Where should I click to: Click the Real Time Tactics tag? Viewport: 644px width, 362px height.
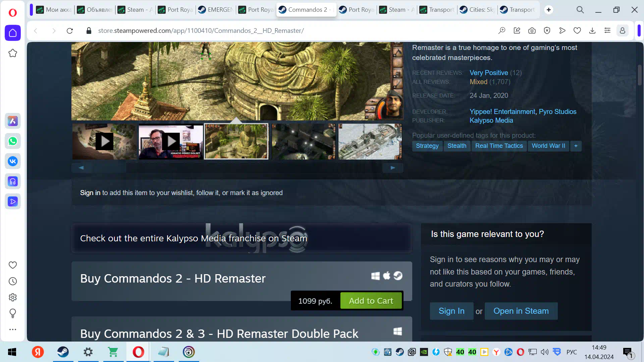coord(499,146)
